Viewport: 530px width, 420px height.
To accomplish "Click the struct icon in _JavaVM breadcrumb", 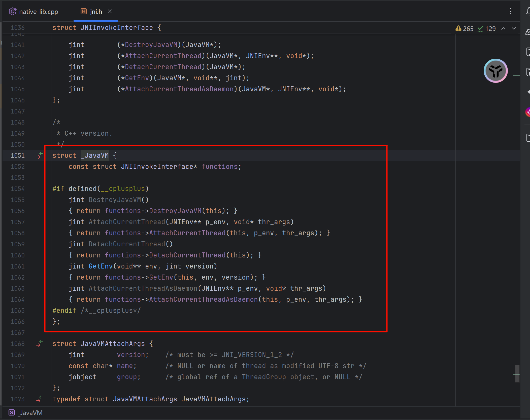I will [x=12, y=413].
